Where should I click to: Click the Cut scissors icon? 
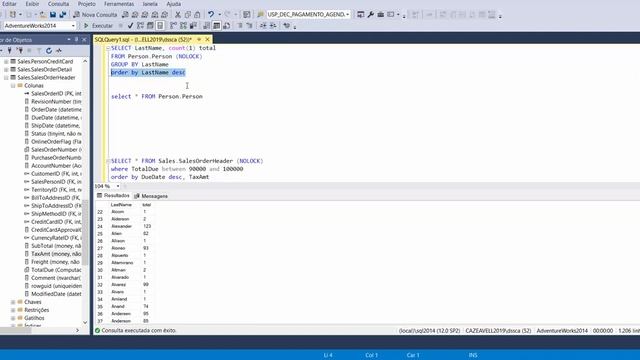pos(178,14)
